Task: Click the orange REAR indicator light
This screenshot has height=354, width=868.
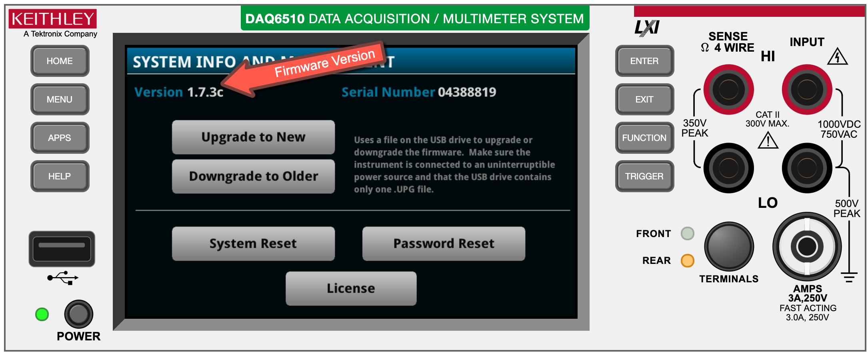Action: (x=687, y=260)
